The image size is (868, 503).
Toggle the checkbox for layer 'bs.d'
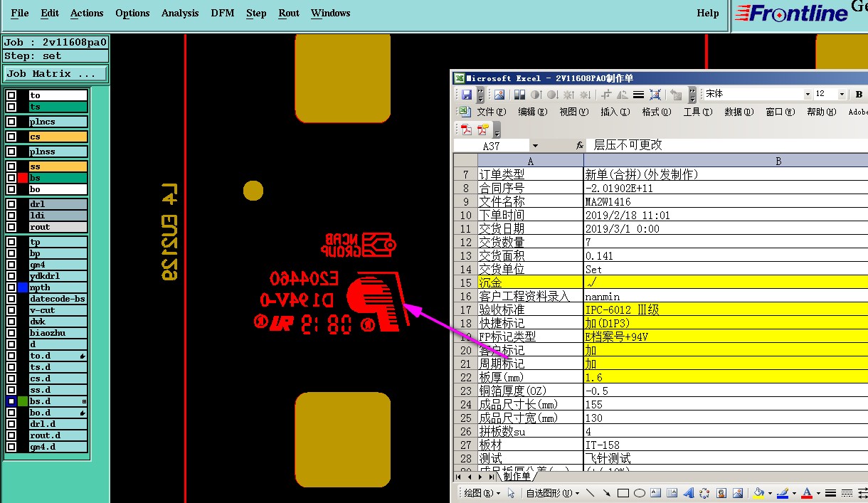[11, 401]
